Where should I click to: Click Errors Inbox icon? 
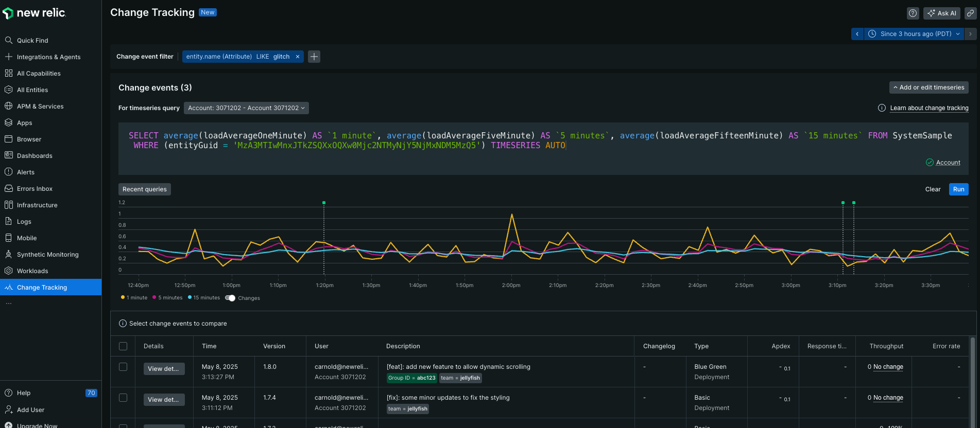pos(9,188)
